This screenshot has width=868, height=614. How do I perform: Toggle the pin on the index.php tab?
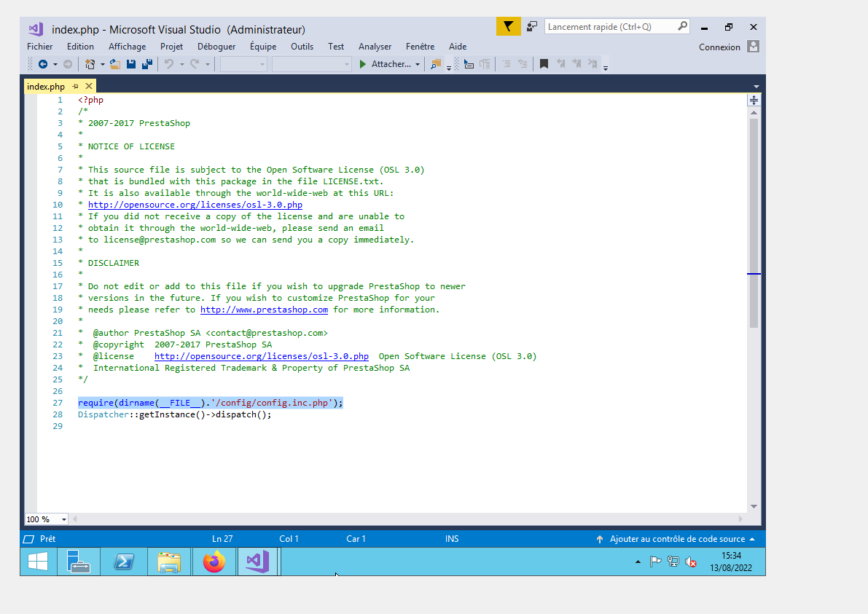coord(75,86)
